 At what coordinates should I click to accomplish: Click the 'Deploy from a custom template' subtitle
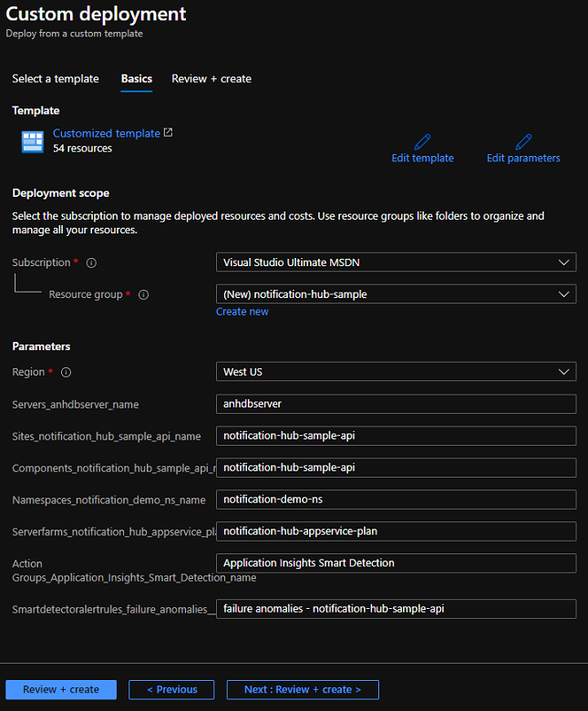75,34
